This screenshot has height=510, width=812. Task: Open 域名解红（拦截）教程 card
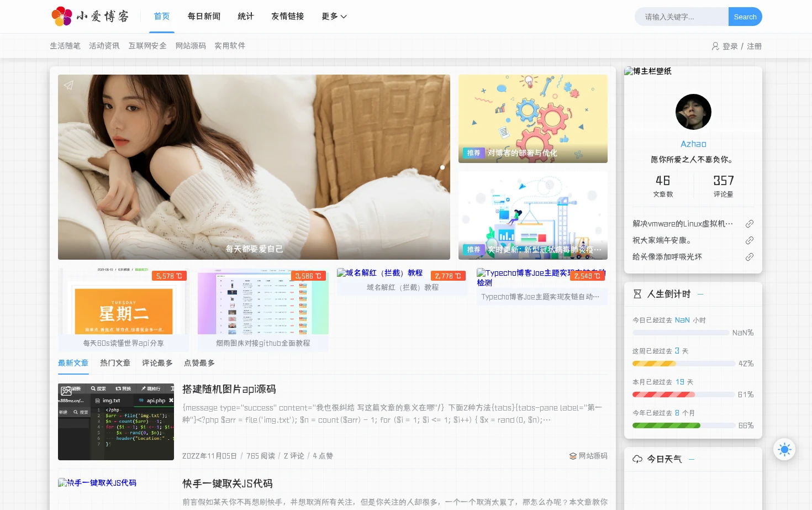tap(403, 282)
